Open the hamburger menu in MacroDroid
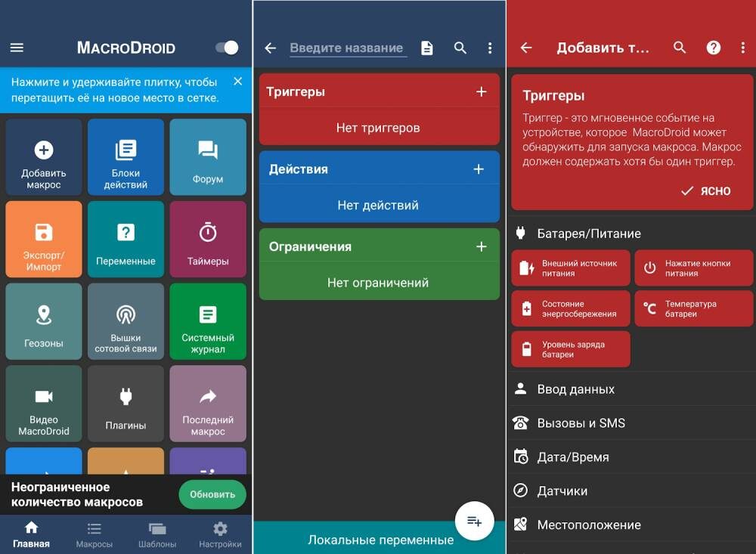Image resolution: width=756 pixels, height=554 pixels. [x=17, y=48]
